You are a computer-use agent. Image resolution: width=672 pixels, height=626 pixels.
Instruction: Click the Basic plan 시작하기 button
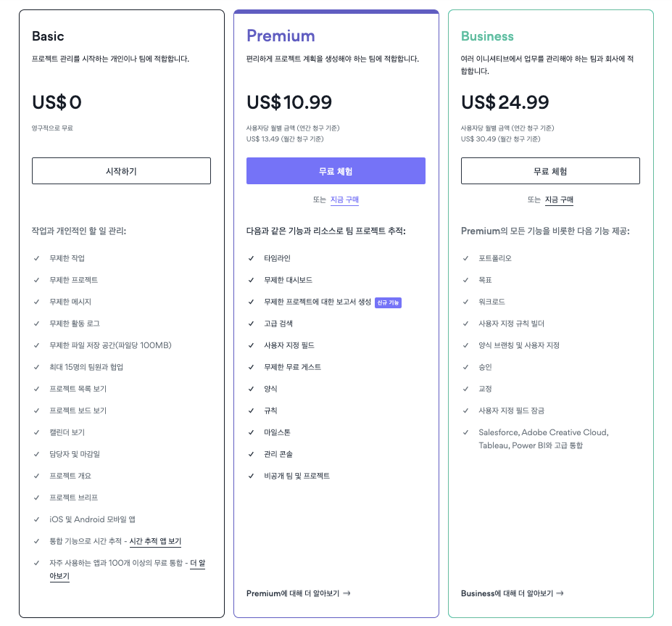coord(121,170)
